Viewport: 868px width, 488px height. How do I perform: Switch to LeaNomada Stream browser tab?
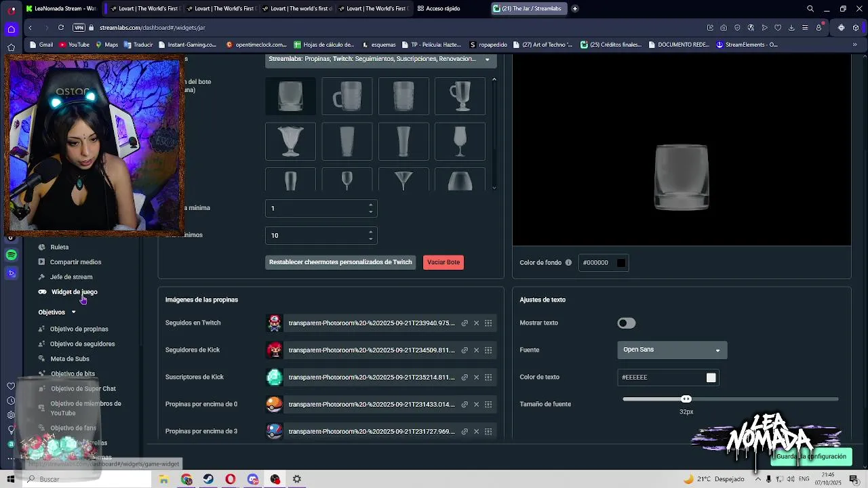(61, 9)
